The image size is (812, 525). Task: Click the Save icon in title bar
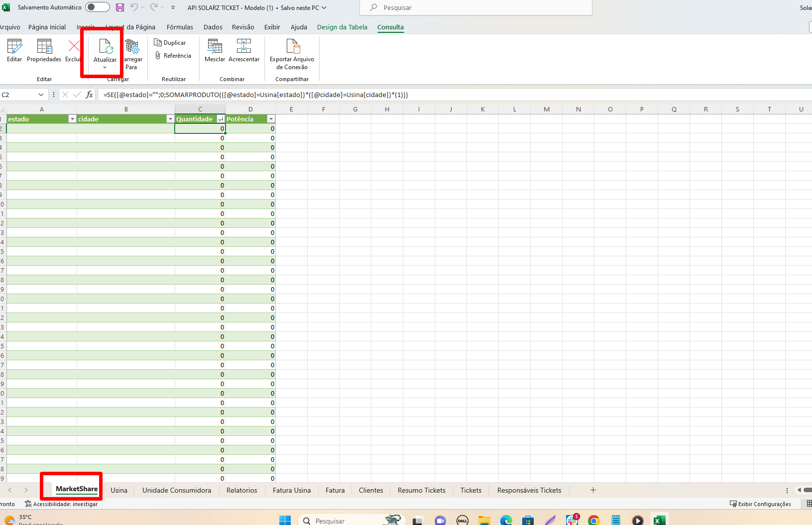(x=120, y=7)
